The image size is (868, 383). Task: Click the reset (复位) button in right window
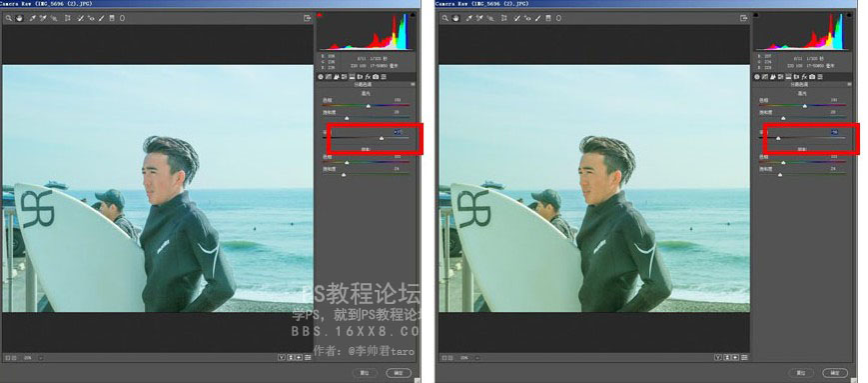point(800,372)
